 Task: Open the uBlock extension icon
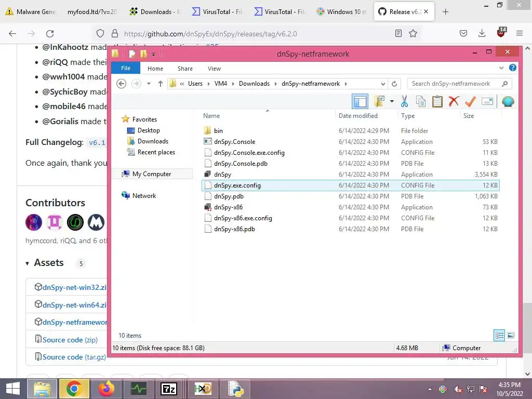(x=501, y=32)
